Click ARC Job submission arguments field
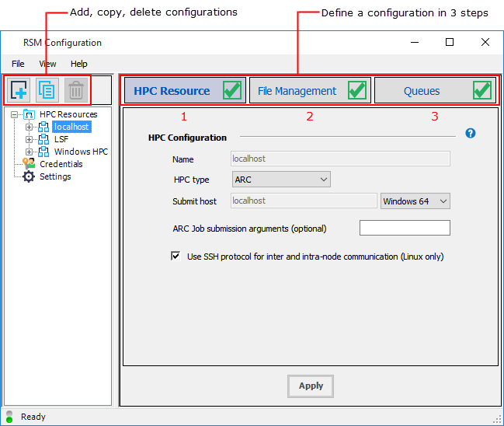504x426 pixels. tap(405, 228)
